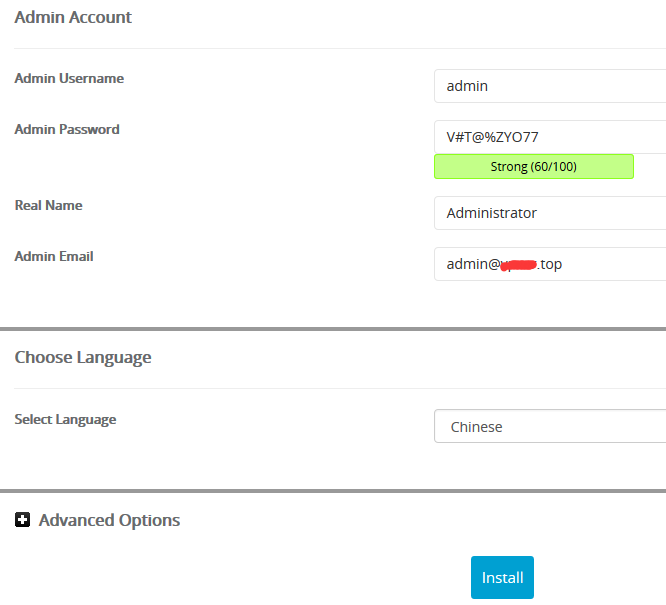Click the Real Name label

click(48, 205)
